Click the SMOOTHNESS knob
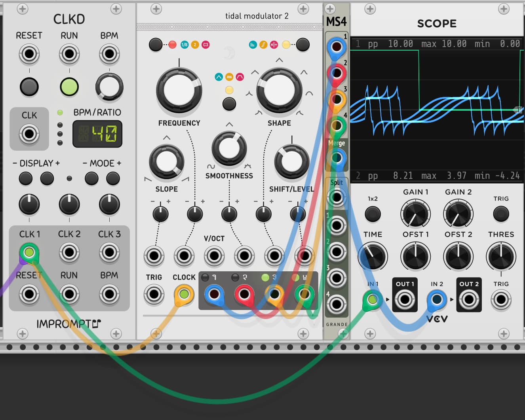The width and height of the screenshot is (525, 420). coord(229,148)
